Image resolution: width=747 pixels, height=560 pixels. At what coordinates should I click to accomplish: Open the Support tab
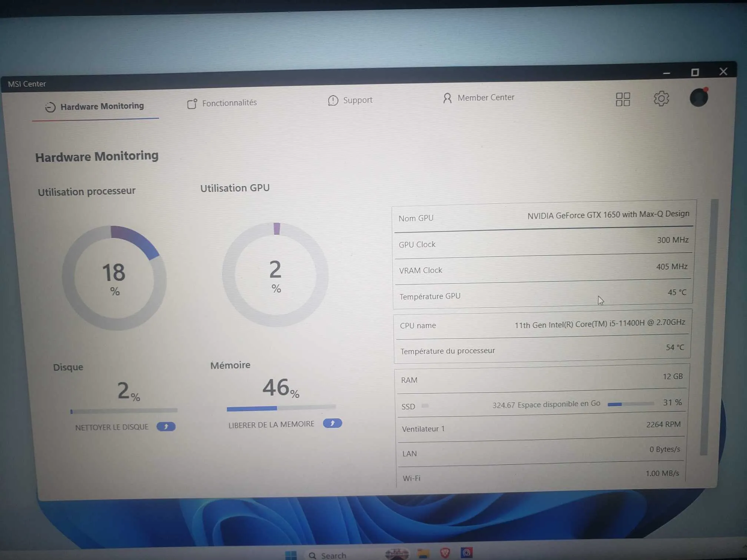(350, 100)
